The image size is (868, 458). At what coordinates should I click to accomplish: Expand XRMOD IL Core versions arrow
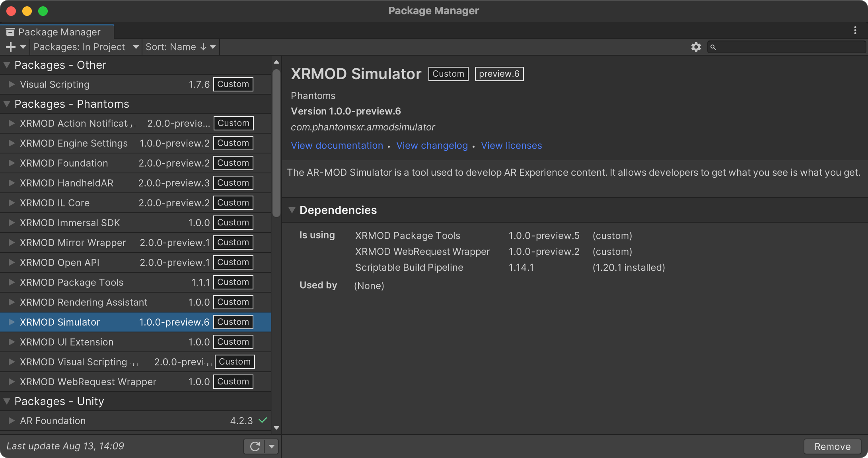[12, 203]
